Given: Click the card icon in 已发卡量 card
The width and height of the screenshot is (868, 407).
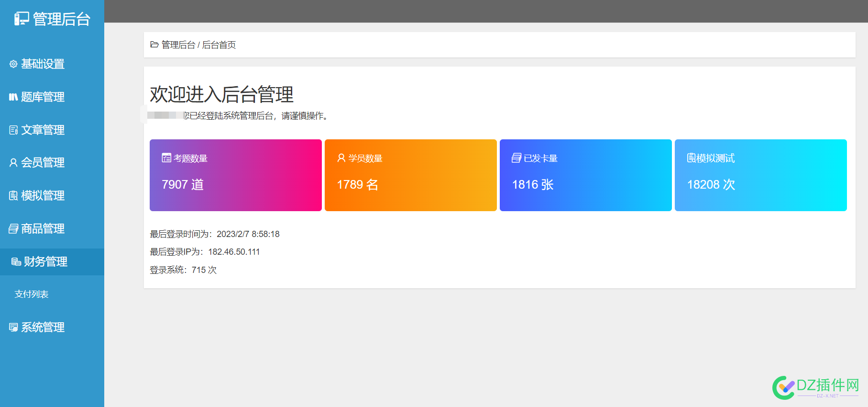Looking at the screenshot, I should 516,158.
